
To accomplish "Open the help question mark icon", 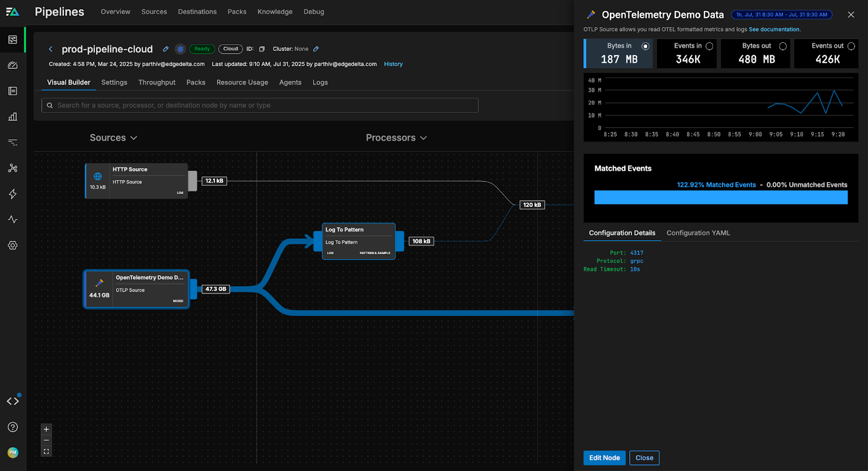I will coord(13,427).
